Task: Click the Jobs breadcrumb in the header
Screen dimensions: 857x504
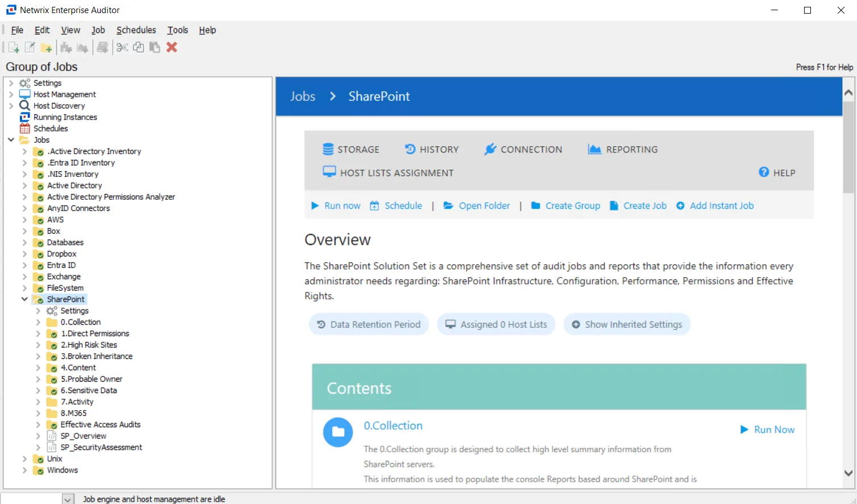Action: (303, 96)
